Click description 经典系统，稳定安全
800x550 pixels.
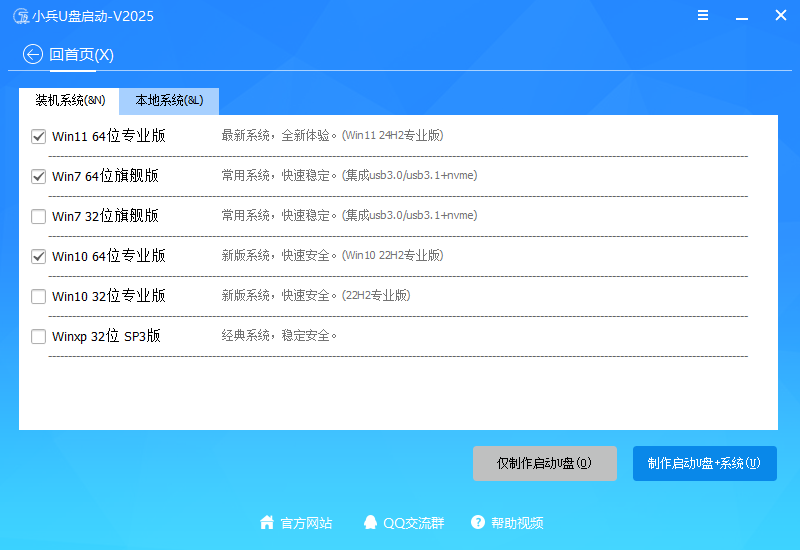[279, 336]
